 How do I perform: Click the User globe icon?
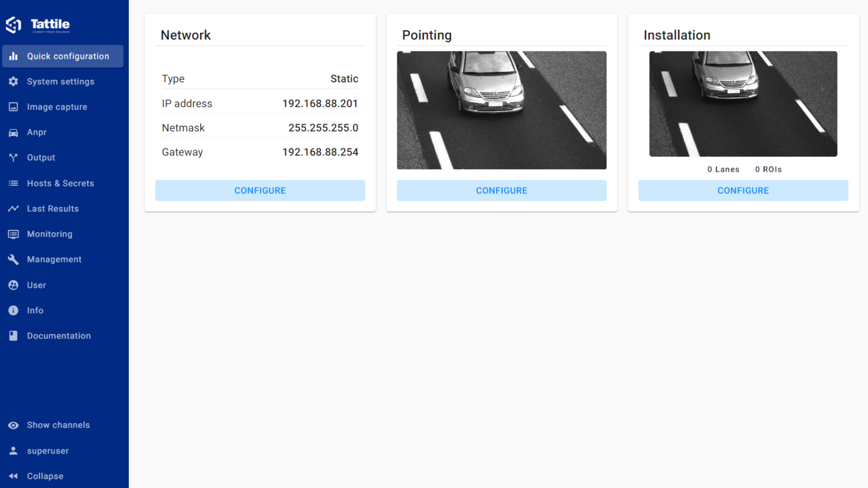14,285
